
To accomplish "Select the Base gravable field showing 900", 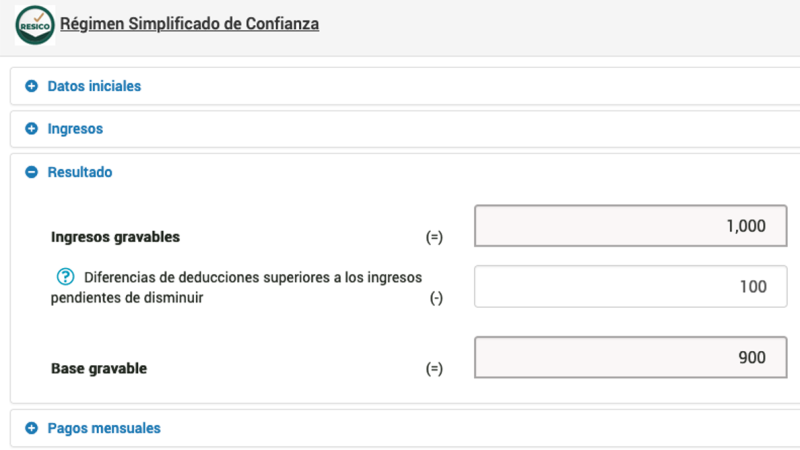I will [x=631, y=357].
